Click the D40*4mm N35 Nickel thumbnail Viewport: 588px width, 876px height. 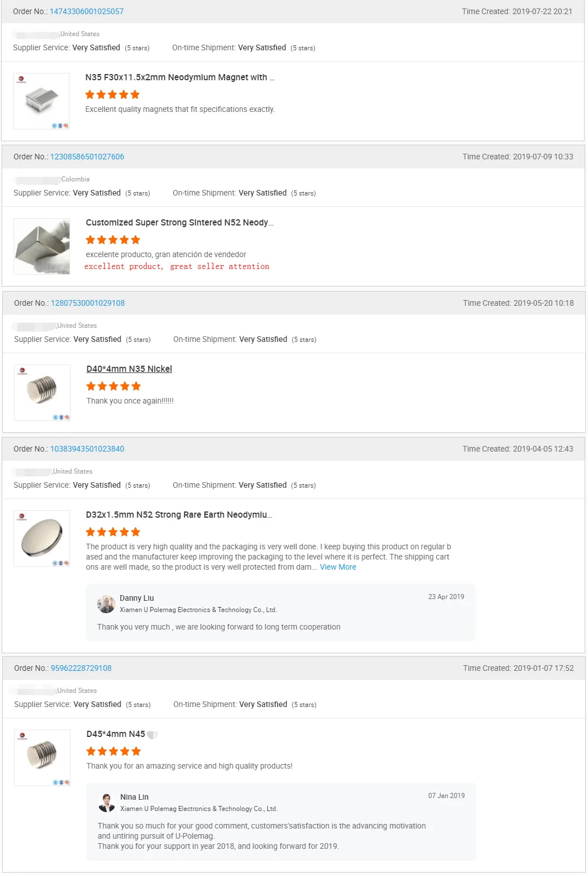point(42,393)
